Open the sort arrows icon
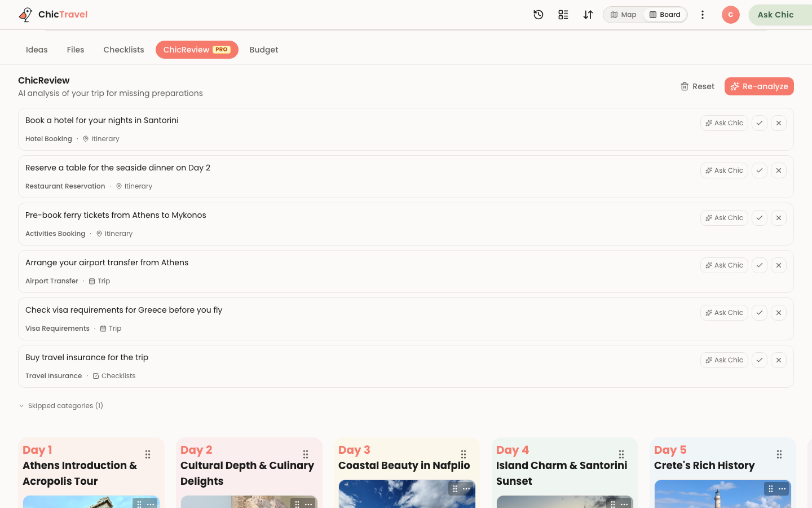This screenshot has width=812, height=508. coord(588,15)
